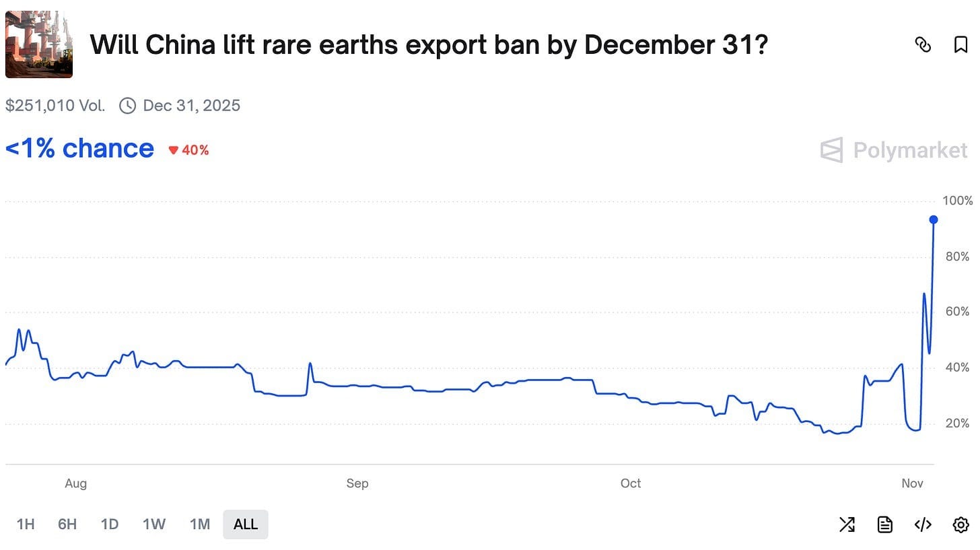Select the ALL time range
Viewport: 980px width, 550px height.
pyautogui.click(x=246, y=524)
